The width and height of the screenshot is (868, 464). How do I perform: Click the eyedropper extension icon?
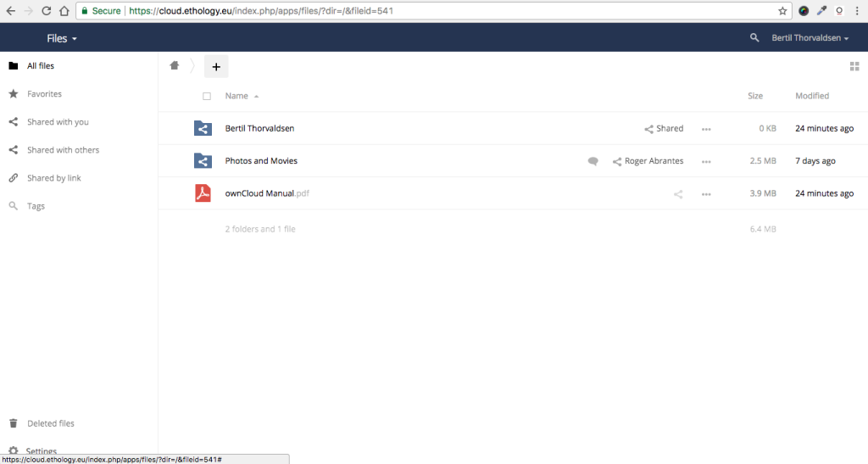[x=821, y=10]
